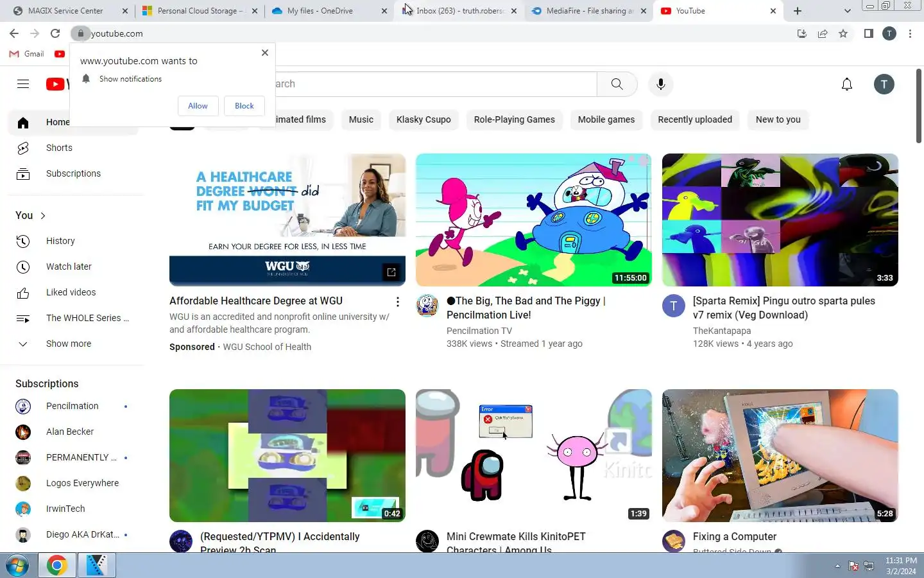Open Fixing a Computer video thumbnail
This screenshot has width=924, height=578.
pos(780,455)
